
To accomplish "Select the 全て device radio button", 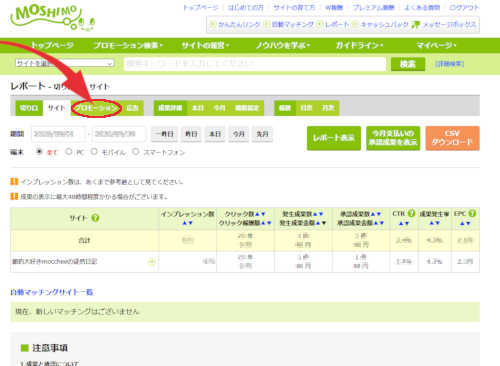I will tap(39, 152).
